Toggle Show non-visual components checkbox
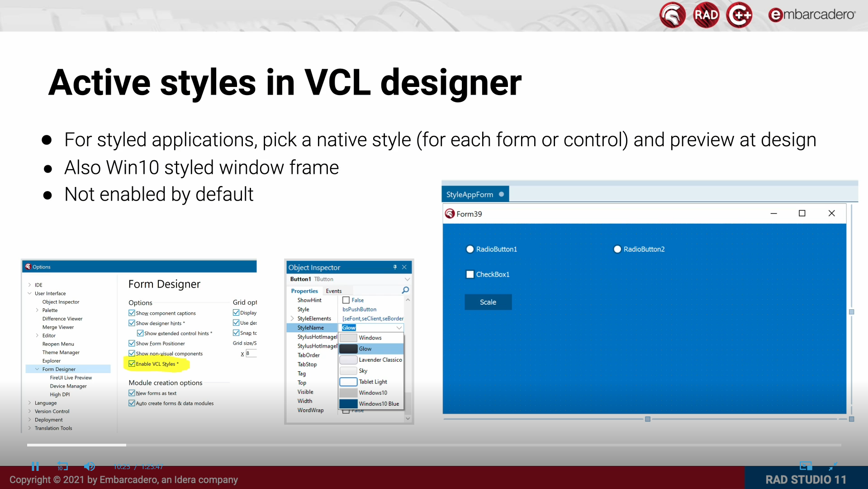 coord(132,353)
